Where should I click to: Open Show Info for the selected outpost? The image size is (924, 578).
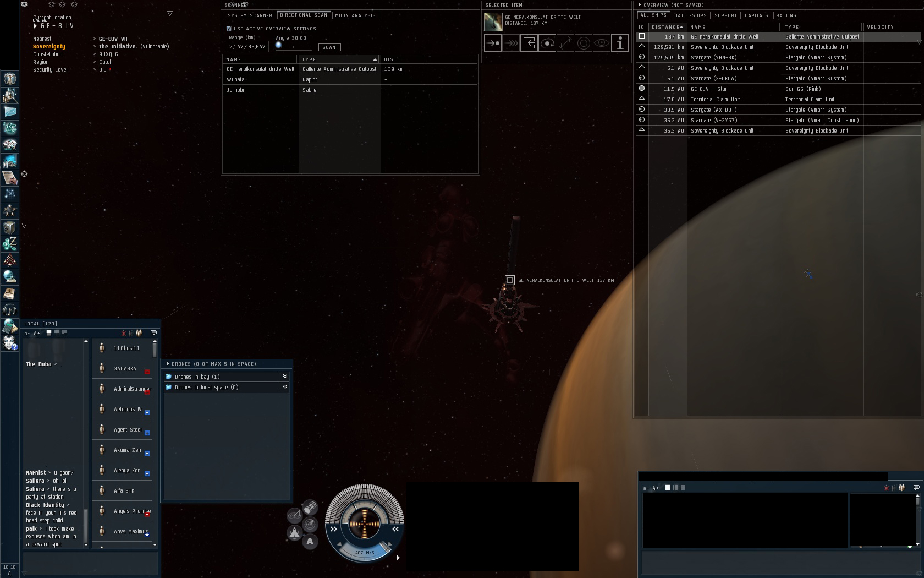tap(620, 43)
